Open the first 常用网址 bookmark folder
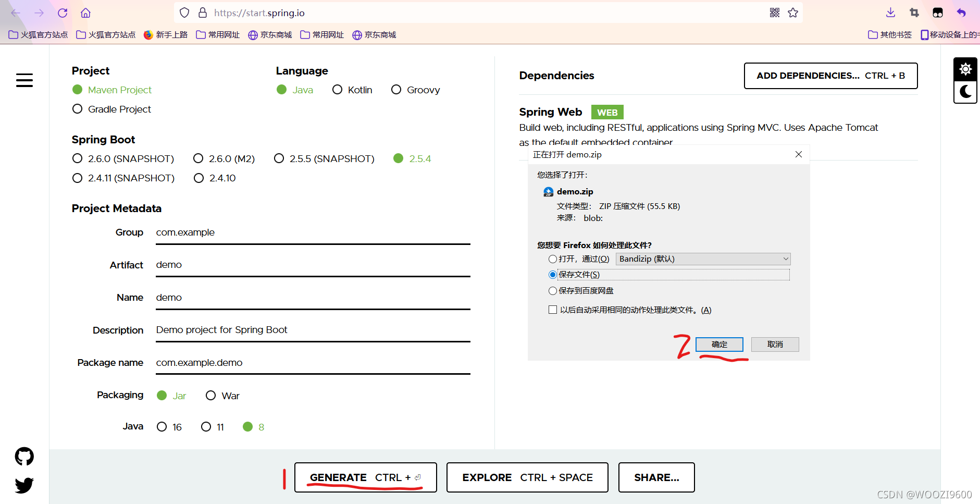980x504 pixels. [218, 35]
